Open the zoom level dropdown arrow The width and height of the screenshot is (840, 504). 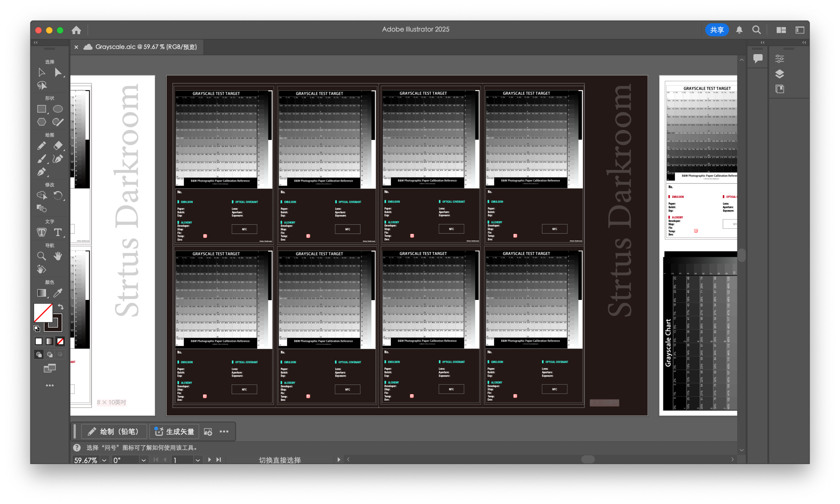click(x=104, y=460)
